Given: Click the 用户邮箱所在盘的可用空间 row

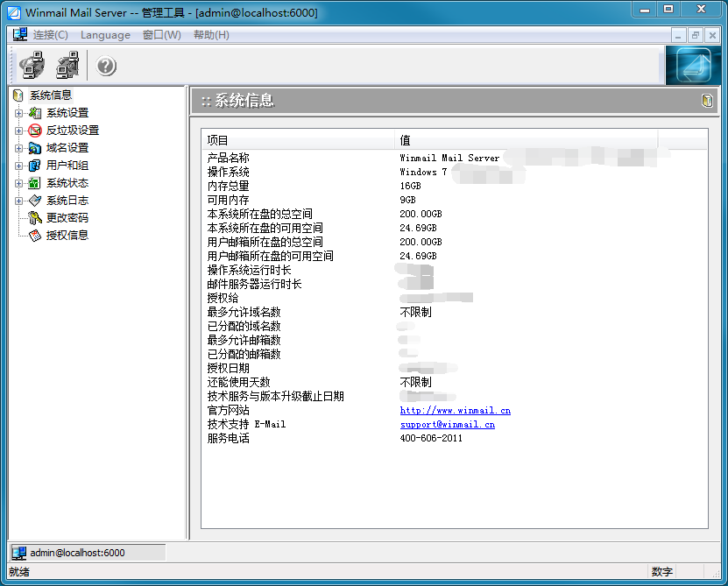Looking at the screenshot, I should [455, 256].
